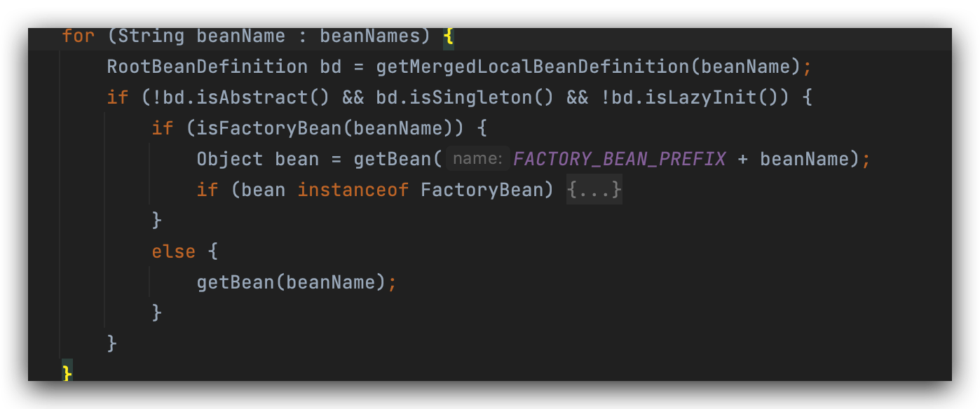Click FactoryBean class name after instanceof
Screen dimensions: 980x409
coord(482,190)
